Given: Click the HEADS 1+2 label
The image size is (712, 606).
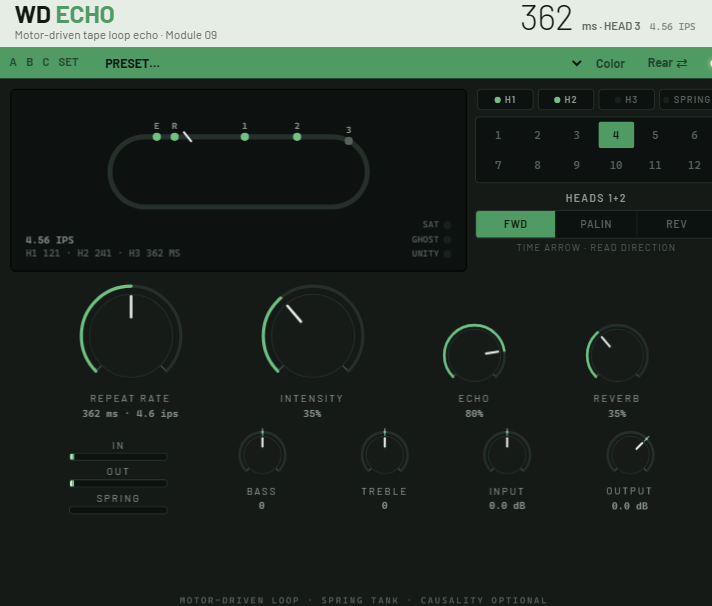Looking at the screenshot, I should pyautogui.click(x=596, y=198).
